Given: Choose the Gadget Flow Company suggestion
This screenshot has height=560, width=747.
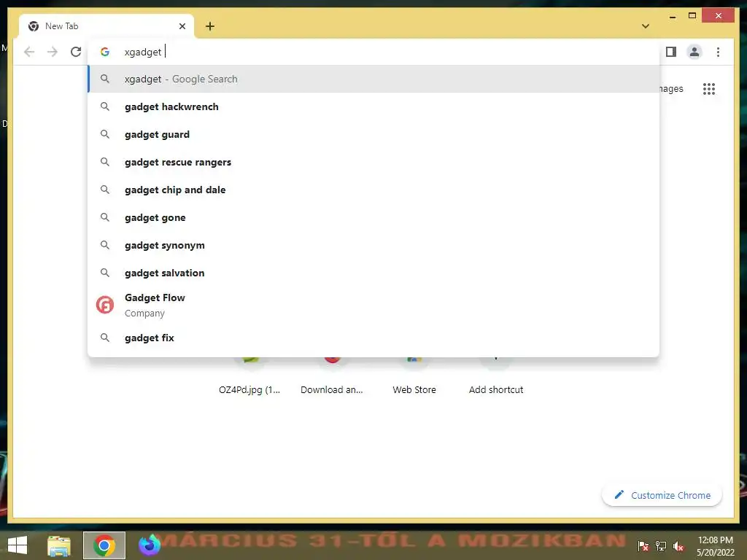Looking at the screenshot, I should click(373, 305).
